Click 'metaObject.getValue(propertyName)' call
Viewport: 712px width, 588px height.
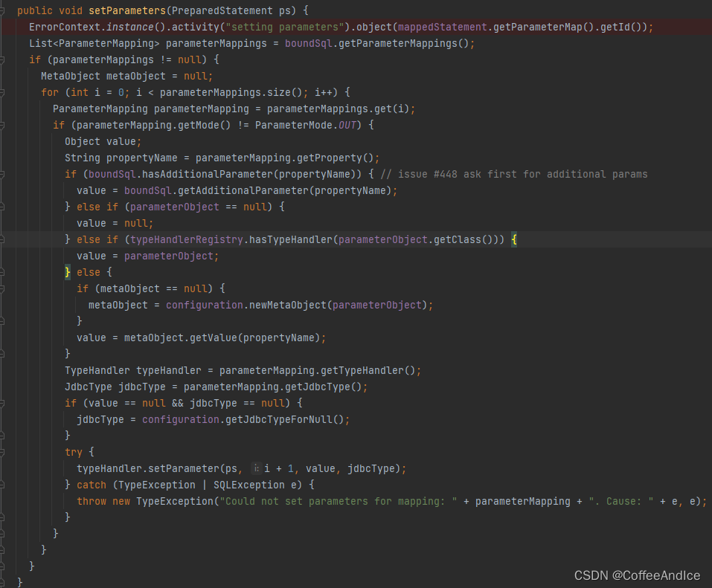(x=222, y=338)
